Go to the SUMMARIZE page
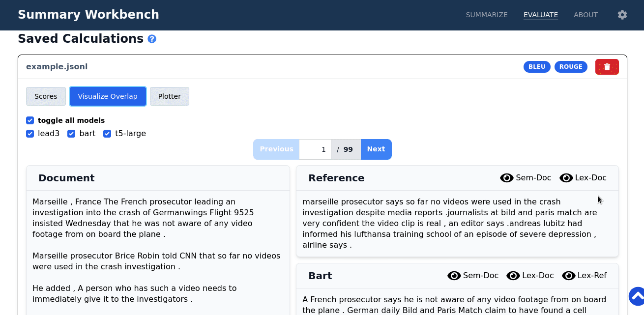Image resolution: width=644 pixels, height=315 pixels. click(487, 15)
